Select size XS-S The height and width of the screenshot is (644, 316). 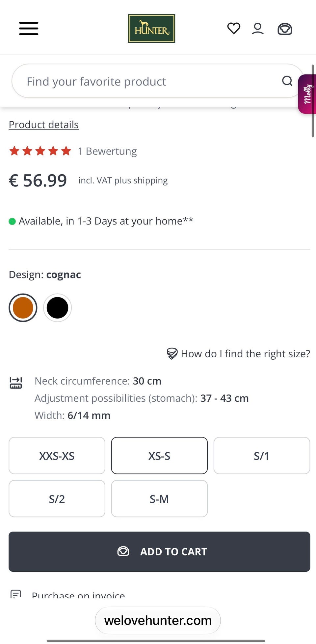(x=159, y=456)
